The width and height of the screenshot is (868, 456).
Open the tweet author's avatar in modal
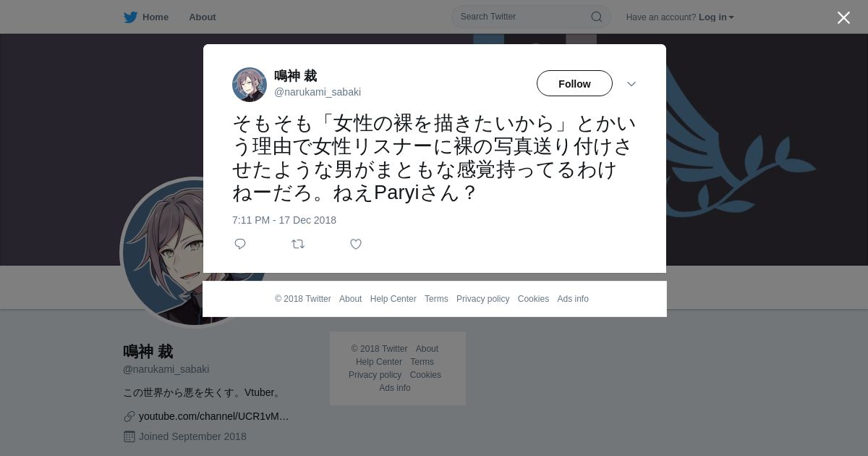pyautogui.click(x=250, y=85)
